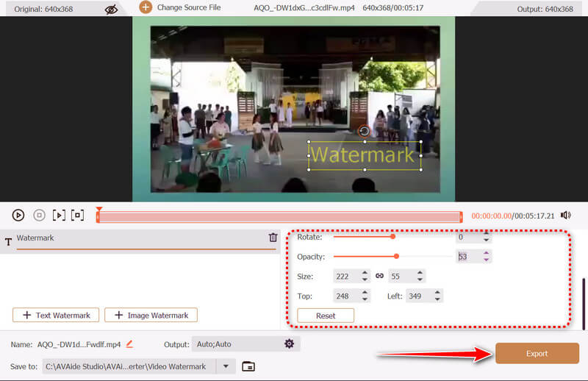Click bottom-right resize handle of watermark
The width and height of the screenshot is (588, 381).
pyautogui.click(x=421, y=170)
